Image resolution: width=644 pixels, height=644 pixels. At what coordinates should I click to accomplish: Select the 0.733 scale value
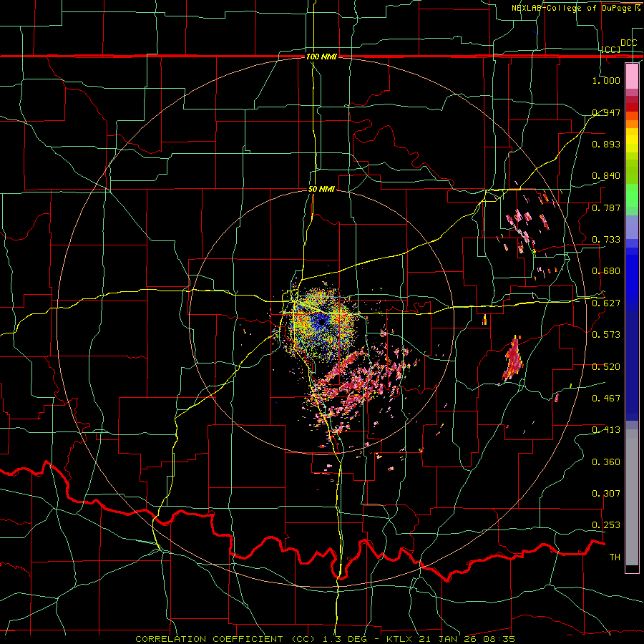point(606,239)
